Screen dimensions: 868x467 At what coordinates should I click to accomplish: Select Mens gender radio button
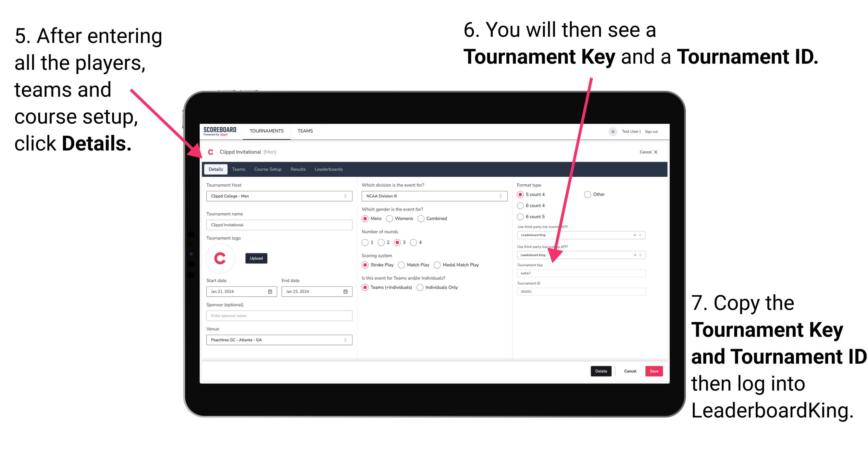tap(366, 218)
